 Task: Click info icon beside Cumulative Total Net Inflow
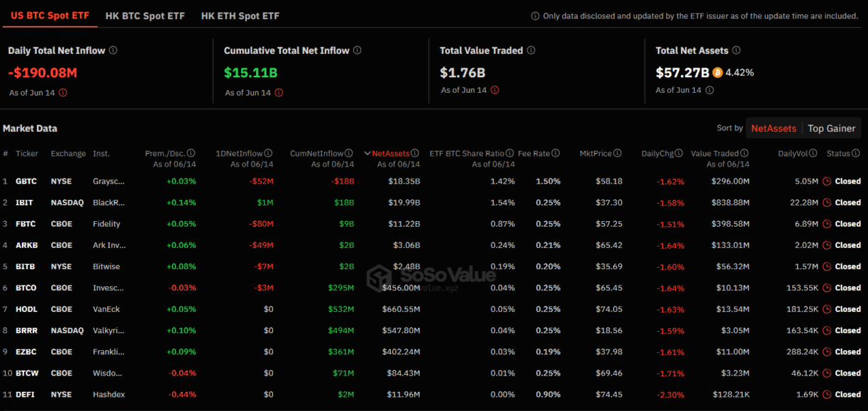tap(358, 50)
